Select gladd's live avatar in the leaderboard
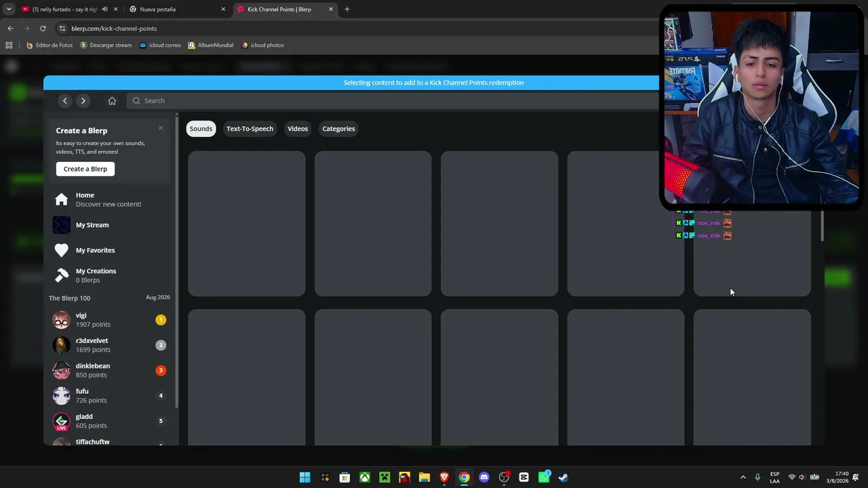 pyautogui.click(x=62, y=421)
